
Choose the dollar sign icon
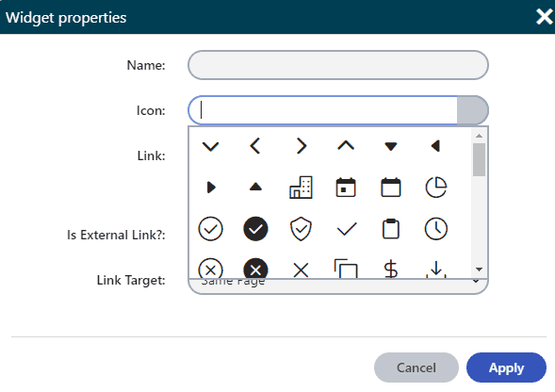pos(391,269)
